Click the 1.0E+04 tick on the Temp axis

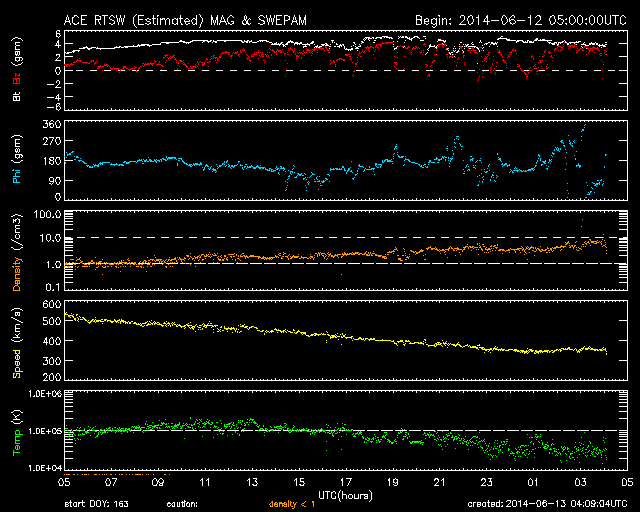45,468
